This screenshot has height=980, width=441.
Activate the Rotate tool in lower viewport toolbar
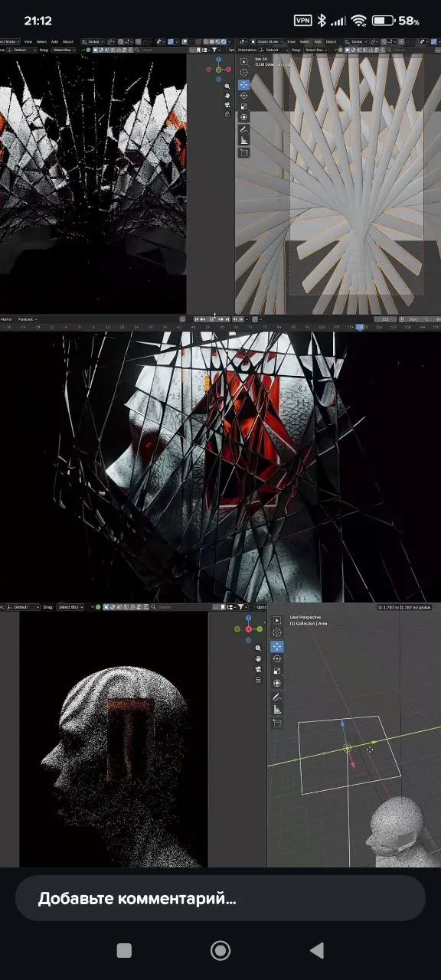pyautogui.click(x=277, y=658)
